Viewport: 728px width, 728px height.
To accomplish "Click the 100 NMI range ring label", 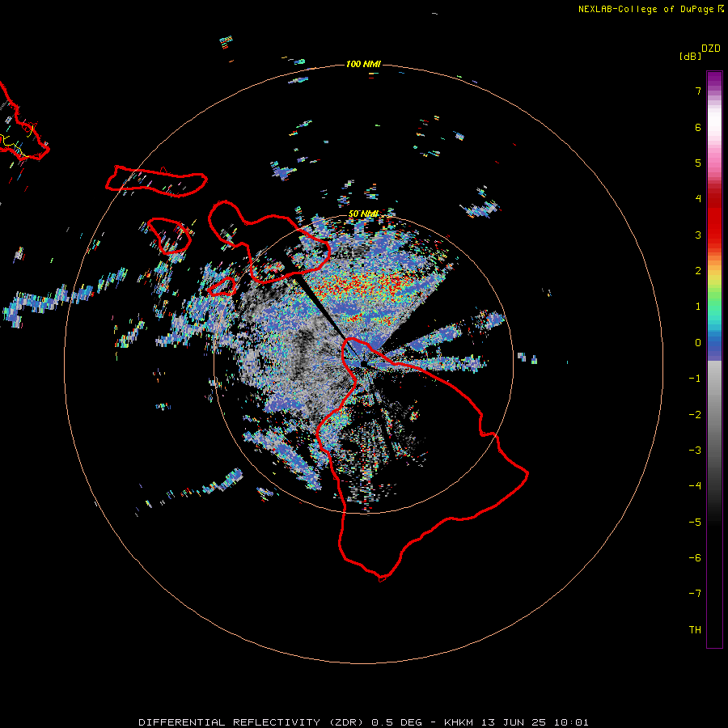I will click(363, 64).
